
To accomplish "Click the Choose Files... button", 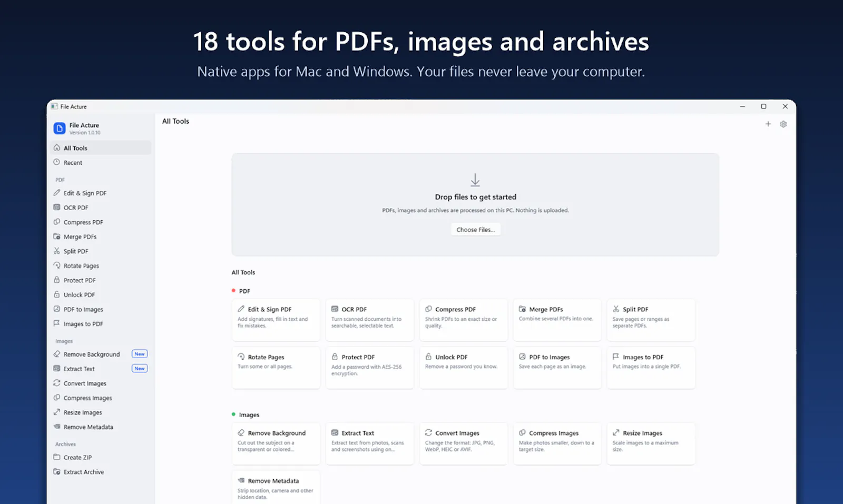I will pos(476,230).
